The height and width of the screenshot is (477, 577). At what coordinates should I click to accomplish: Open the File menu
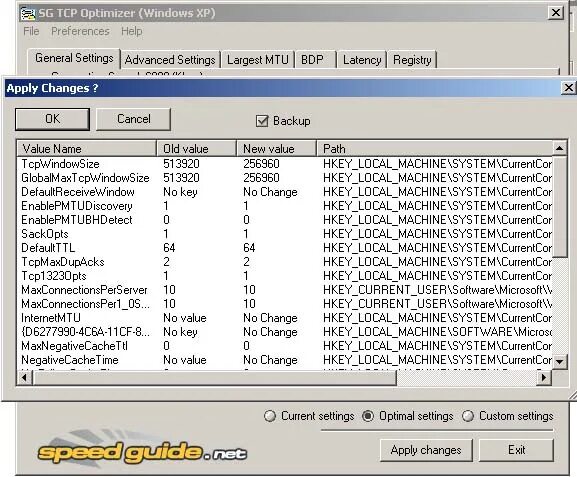[x=31, y=31]
